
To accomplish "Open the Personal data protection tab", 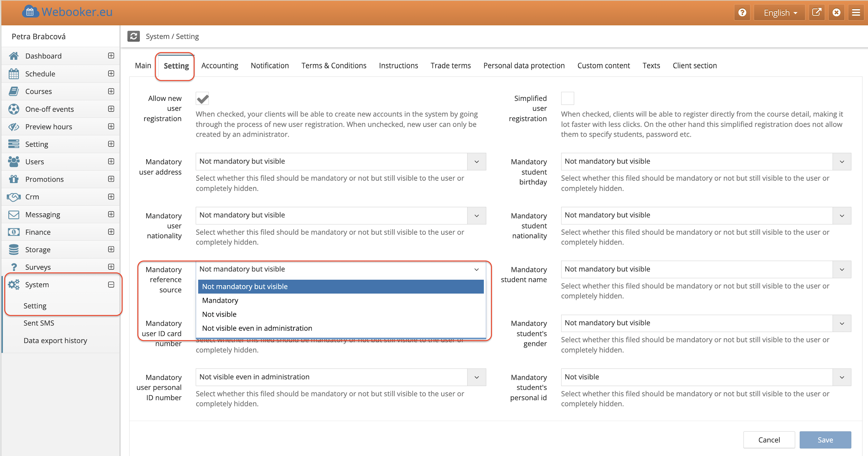I will [524, 66].
